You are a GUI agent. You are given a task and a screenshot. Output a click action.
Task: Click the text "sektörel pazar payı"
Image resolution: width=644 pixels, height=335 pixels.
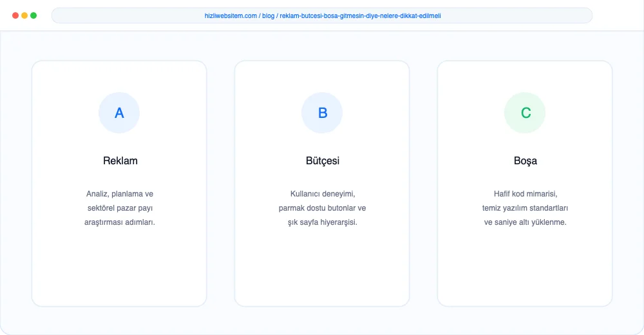(120, 208)
